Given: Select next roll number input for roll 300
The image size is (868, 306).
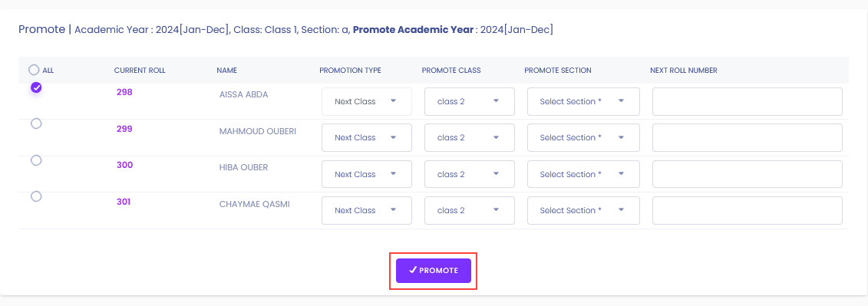Looking at the screenshot, I should [748, 174].
